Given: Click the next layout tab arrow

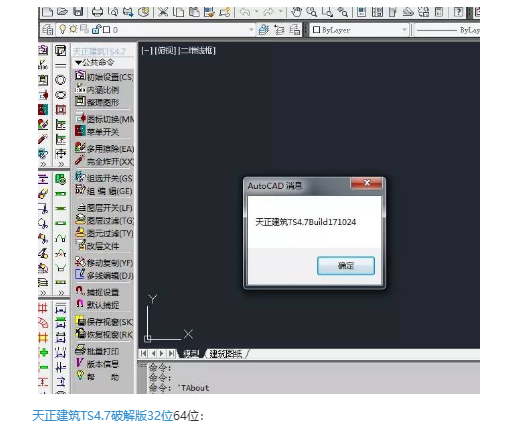Looking at the screenshot, I should [162, 353].
